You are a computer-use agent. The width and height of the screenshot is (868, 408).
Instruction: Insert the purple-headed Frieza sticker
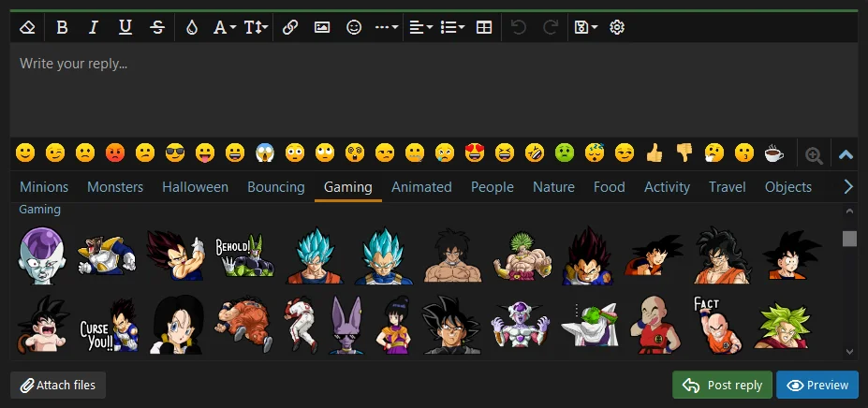click(x=41, y=255)
